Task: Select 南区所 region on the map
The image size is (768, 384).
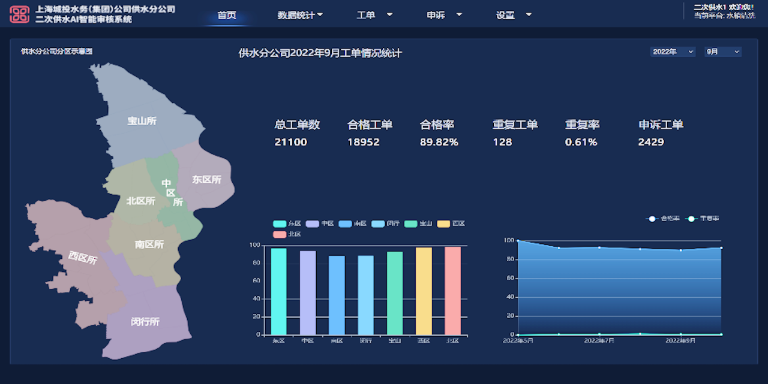Action: click(x=149, y=244)
